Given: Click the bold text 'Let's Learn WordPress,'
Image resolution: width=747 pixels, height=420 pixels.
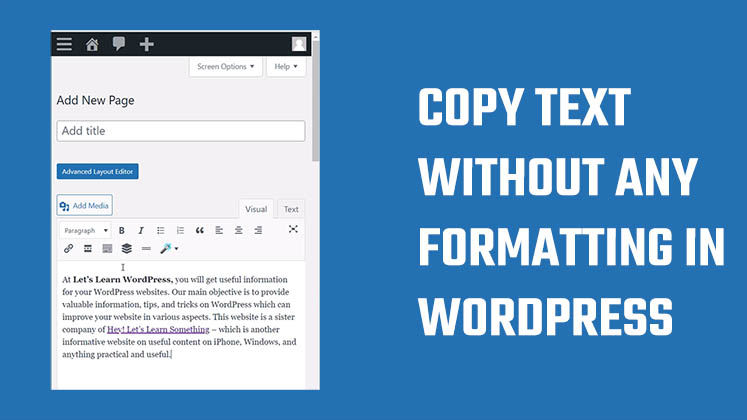Looking at the screenshot, I should tap(123, 280).
